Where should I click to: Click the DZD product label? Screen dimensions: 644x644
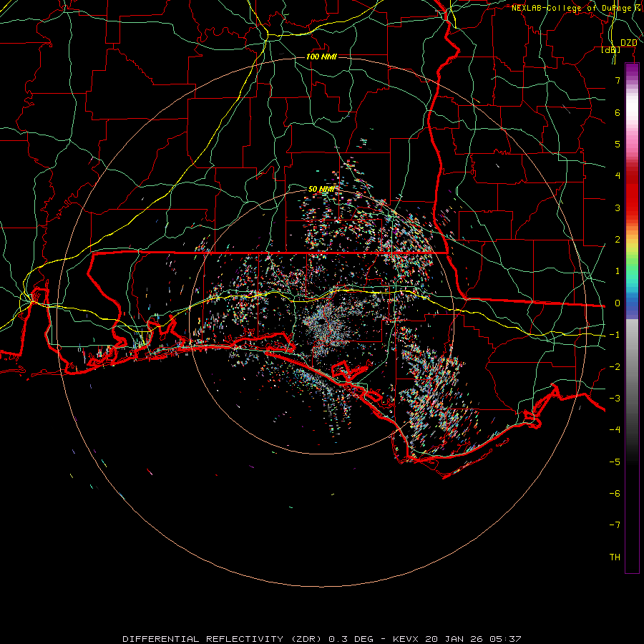click(x=628, y=43)
